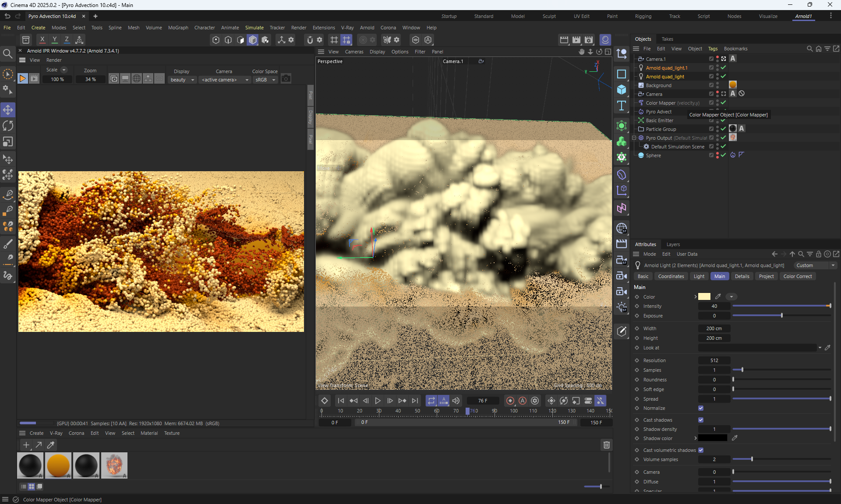This screenshot has height=504, width=841.
Task: Disable Cast shadows checkbox
Action: 701,420
